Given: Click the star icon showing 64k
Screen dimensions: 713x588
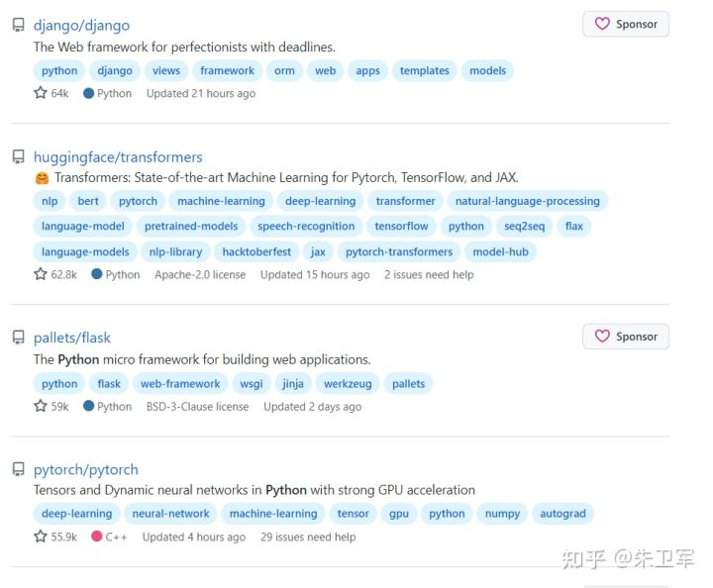Looking at the screenshot, I should tap(41, 93).
